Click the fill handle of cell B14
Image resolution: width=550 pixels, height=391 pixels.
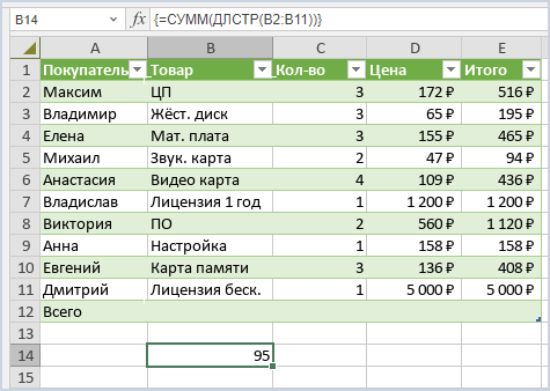[273, 366]
